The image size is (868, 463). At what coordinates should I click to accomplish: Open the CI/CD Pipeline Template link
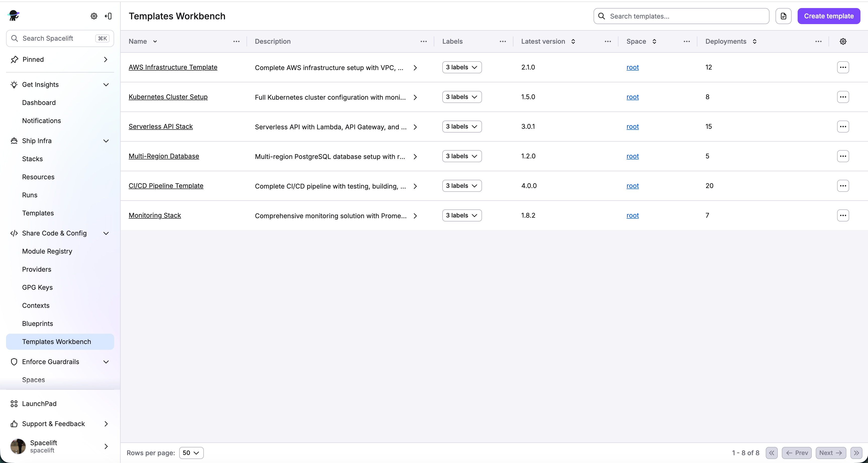click(x=166, y=186)
